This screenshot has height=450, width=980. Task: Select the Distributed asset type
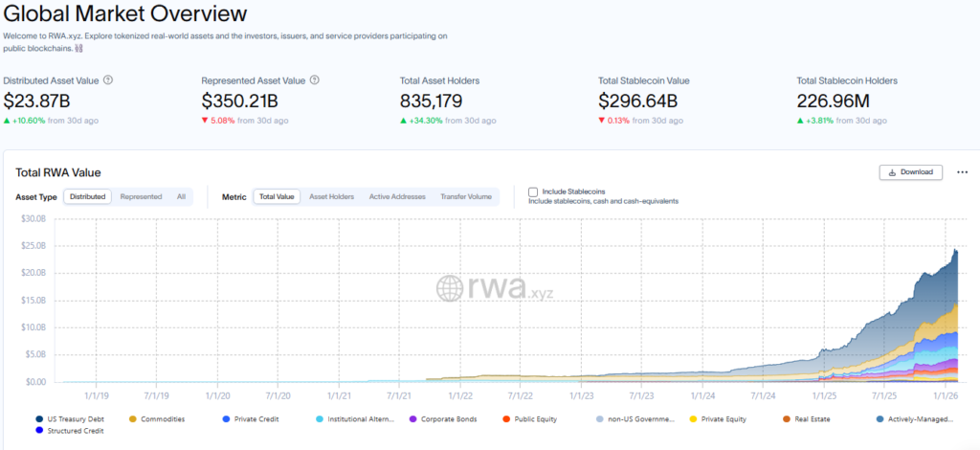88,196
